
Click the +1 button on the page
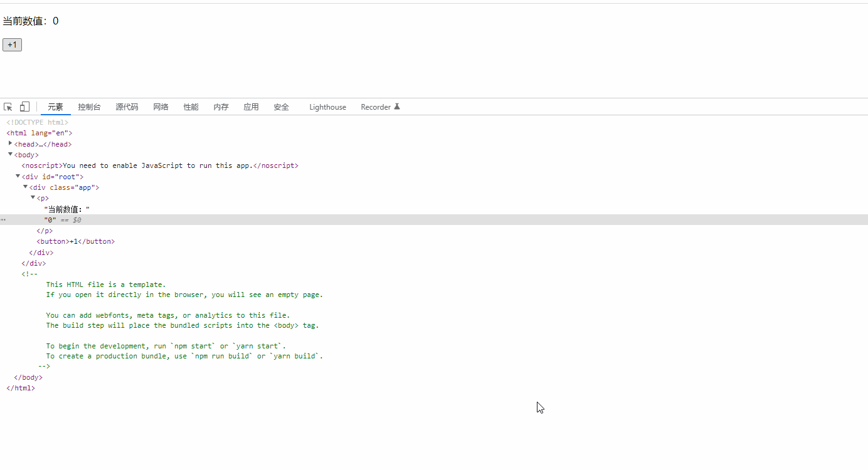[x=12, y=44]
